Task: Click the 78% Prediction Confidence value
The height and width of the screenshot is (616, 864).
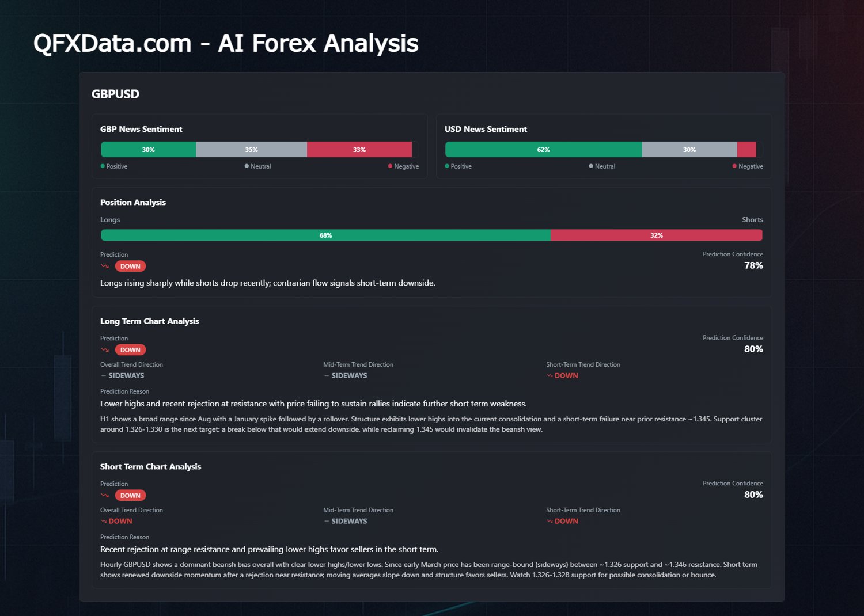Action: click(753, 265)
